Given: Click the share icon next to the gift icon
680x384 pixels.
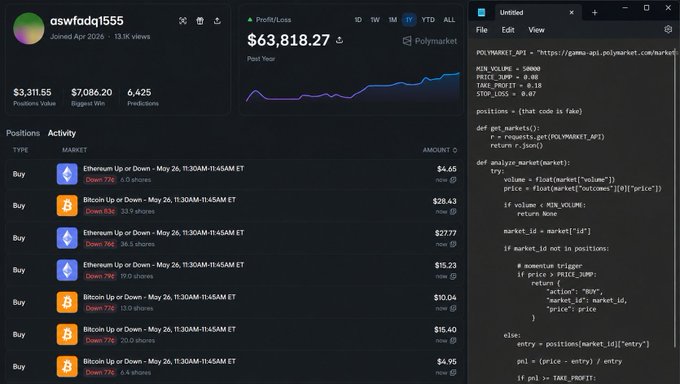Looking at the screenshot, I should pos(217,21).
